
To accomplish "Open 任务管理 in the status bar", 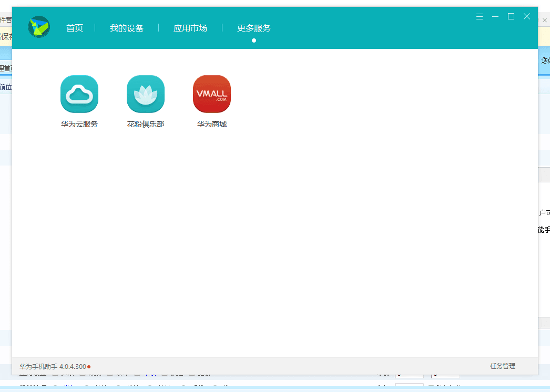I will pyautogui.click(x=503, y=366).
